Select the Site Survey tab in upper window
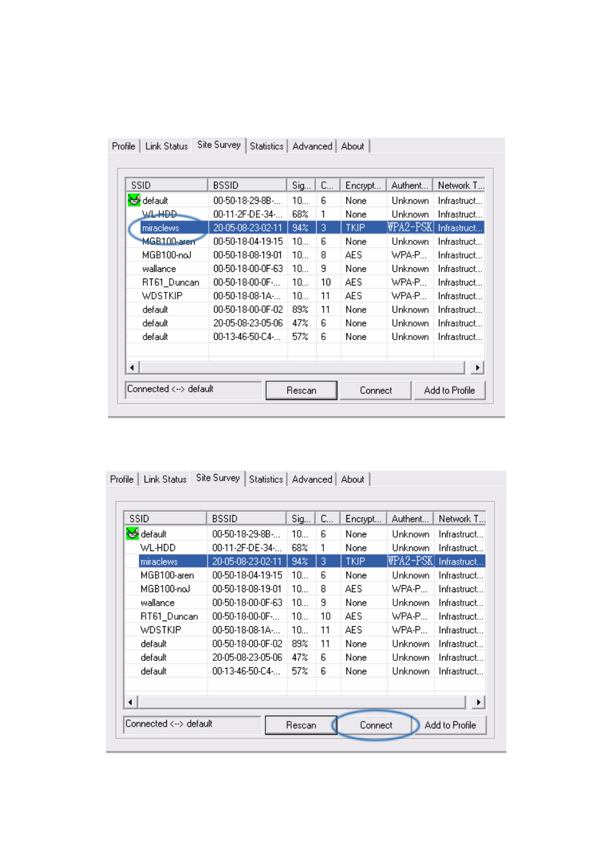This screenshot has height=868, width=613. (219, 145)
